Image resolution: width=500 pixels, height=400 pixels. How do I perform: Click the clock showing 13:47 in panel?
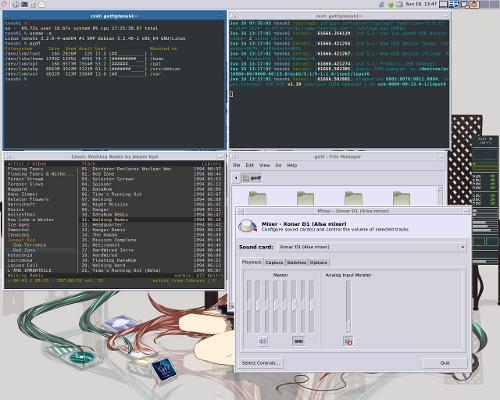(421, 4)
